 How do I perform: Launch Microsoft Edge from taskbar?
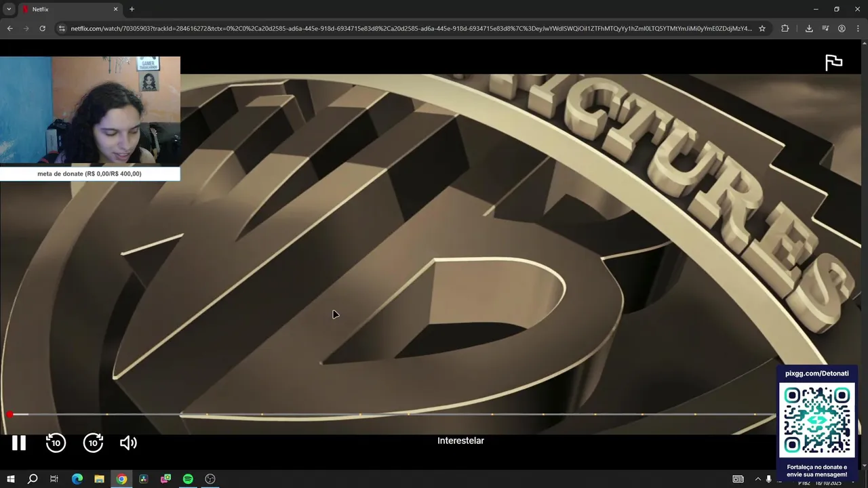77,479
